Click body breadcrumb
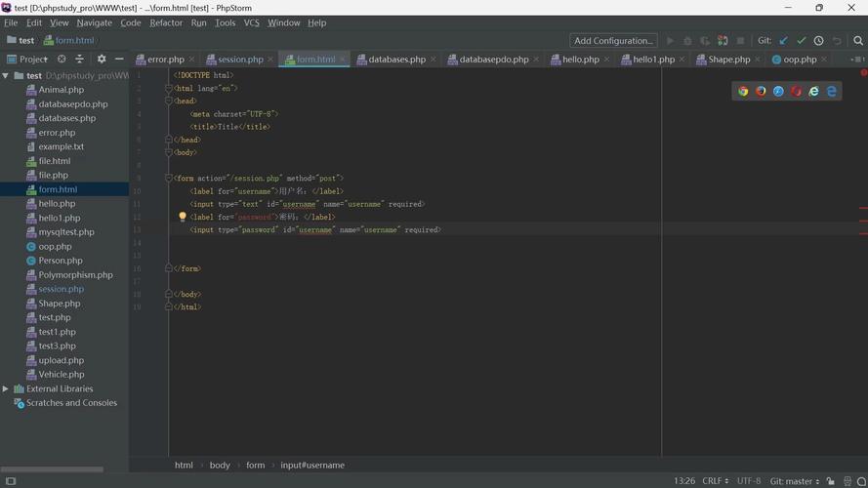 tap(220, 466)
